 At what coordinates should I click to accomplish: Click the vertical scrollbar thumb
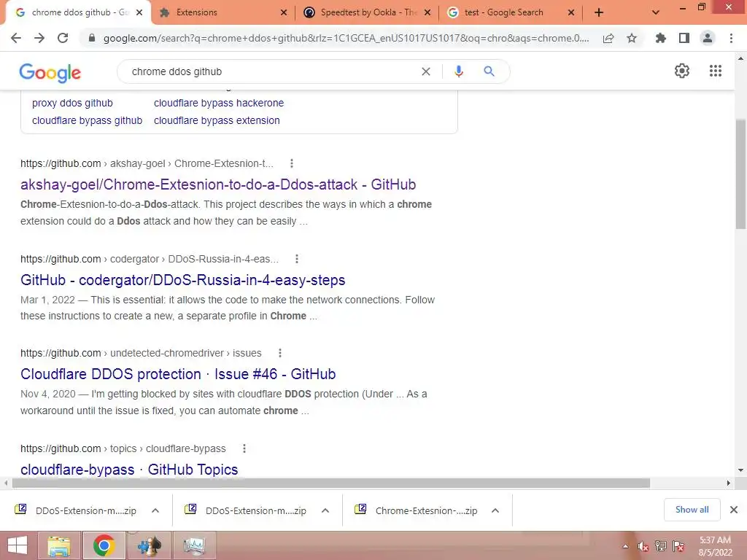pyautogui.click(x=741, y=175)
